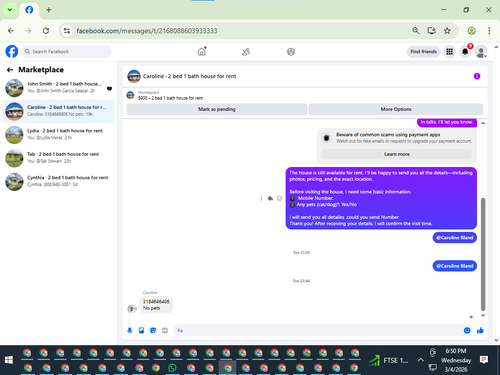Image resolution: width=500 pixels, height=375 pixels.
Task: Go back using Marketplace back arrow
Action: click(x=10, y=70)
